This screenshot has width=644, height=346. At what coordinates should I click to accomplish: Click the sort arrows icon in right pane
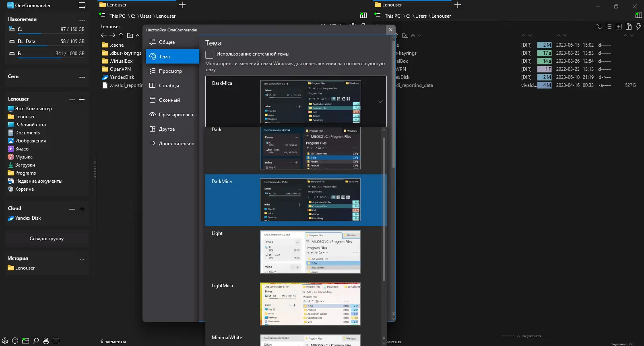599,27
